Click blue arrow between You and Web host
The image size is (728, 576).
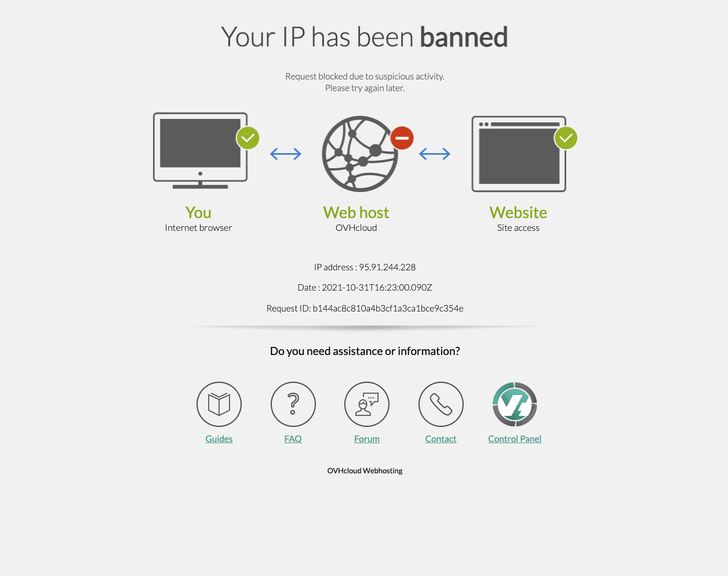[286, 154]
